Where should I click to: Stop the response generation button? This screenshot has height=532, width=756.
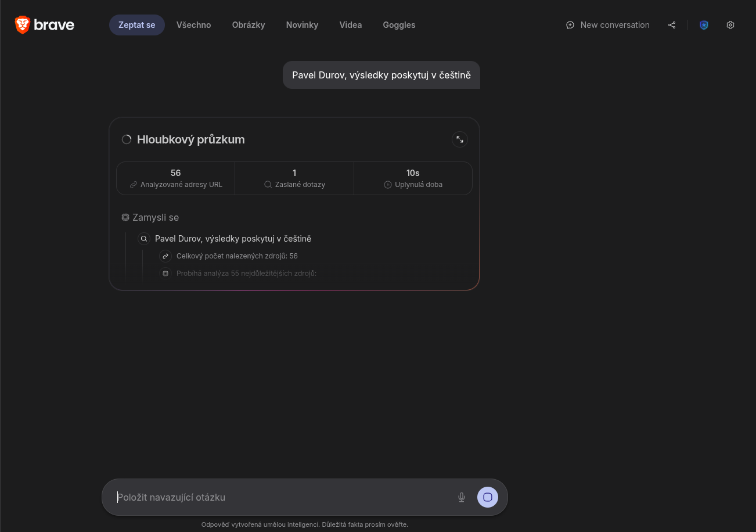click(488, 497)
